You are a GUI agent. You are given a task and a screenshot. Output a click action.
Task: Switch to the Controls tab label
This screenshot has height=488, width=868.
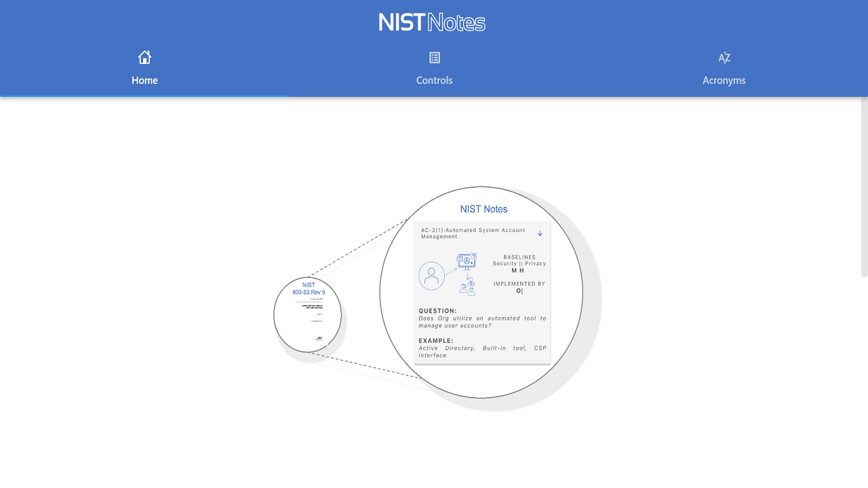point(435,80)
